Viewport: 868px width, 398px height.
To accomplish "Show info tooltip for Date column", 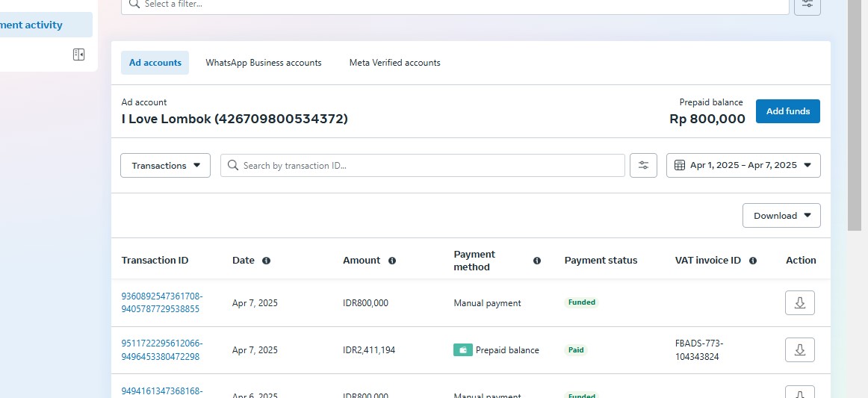I will [267, 261].
